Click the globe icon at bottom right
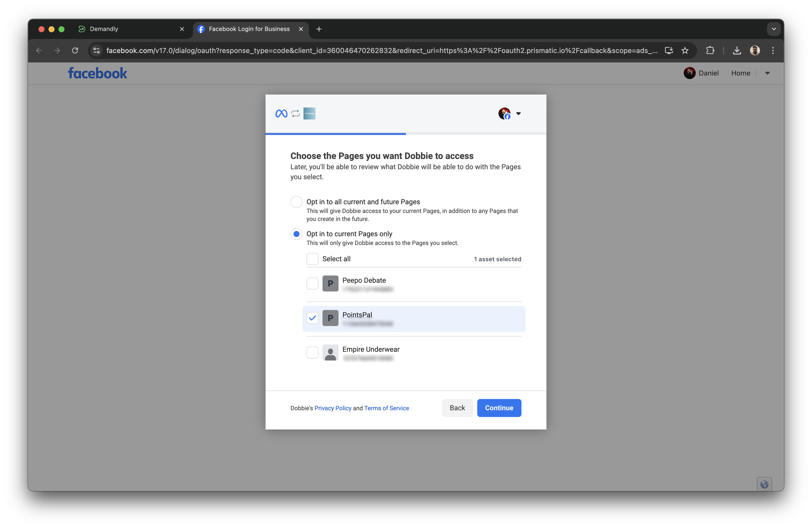812x528 pixels. [x=765, y=484]
